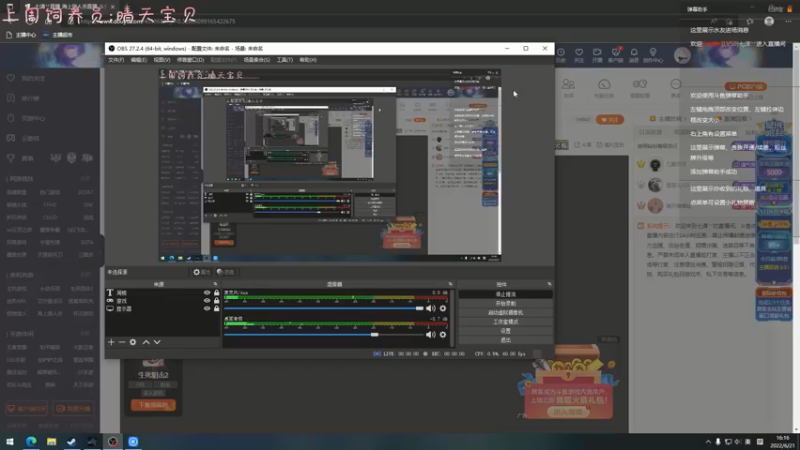Mute the desktop audio speaker icon
This screenshot has width=800, height=450.
click(x=431, y=334)
